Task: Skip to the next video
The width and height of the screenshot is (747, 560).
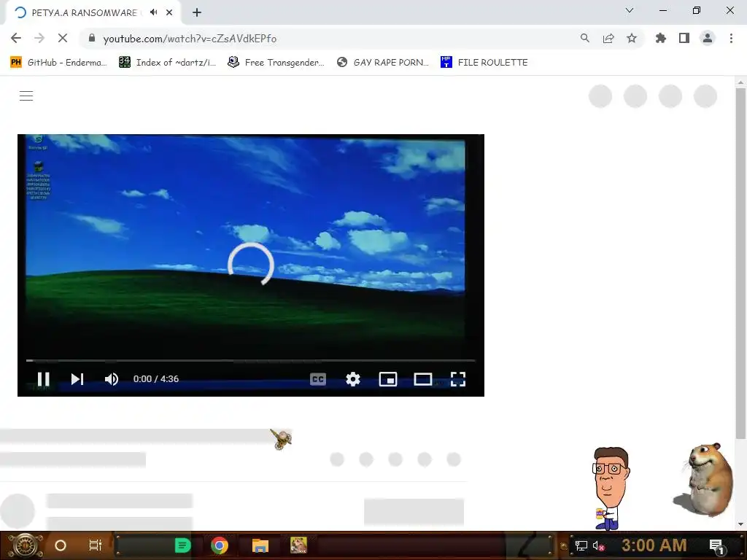Action: (x=77, y=379)
